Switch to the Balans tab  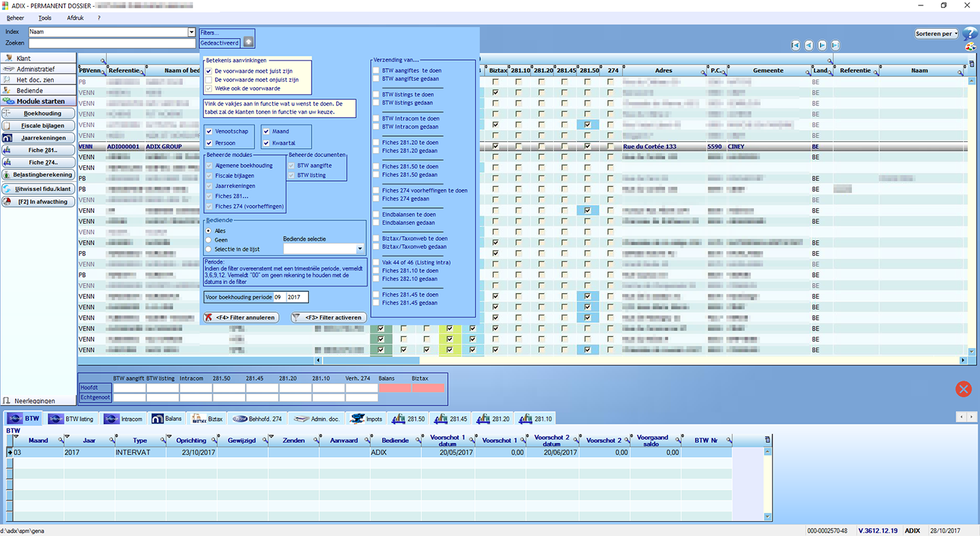(x=167, y=419)
